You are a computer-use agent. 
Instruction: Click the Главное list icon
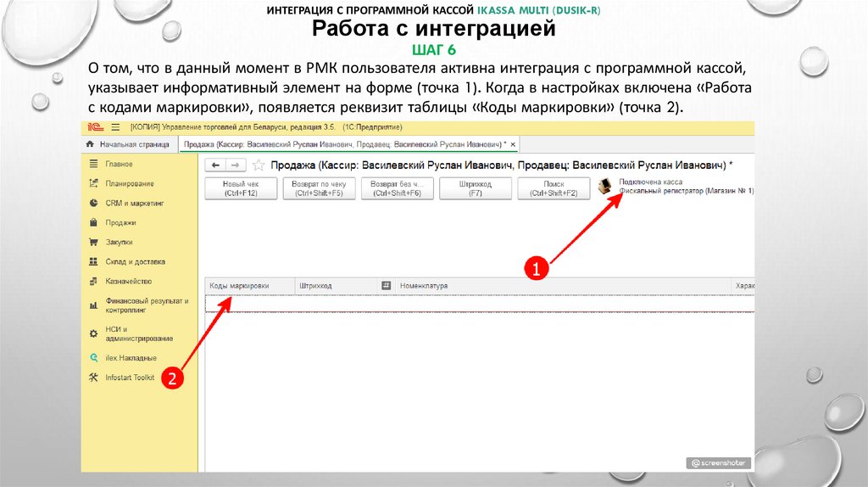(x=93, y=164)
